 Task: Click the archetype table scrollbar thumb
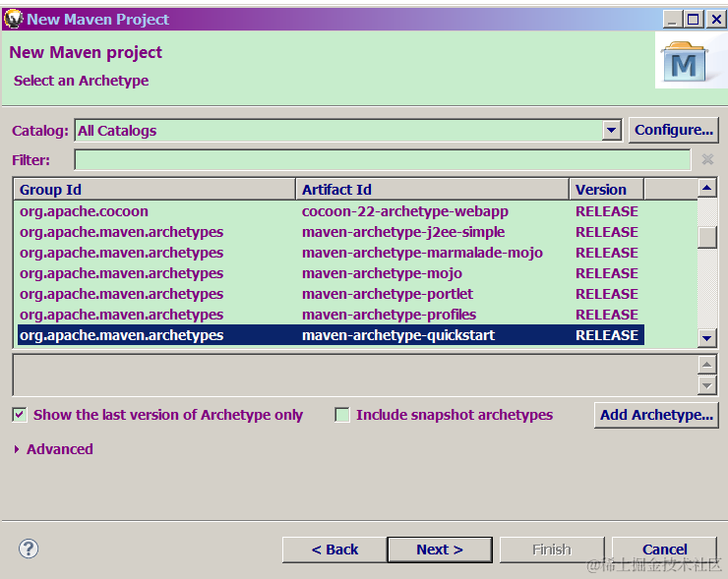point(707,237)
